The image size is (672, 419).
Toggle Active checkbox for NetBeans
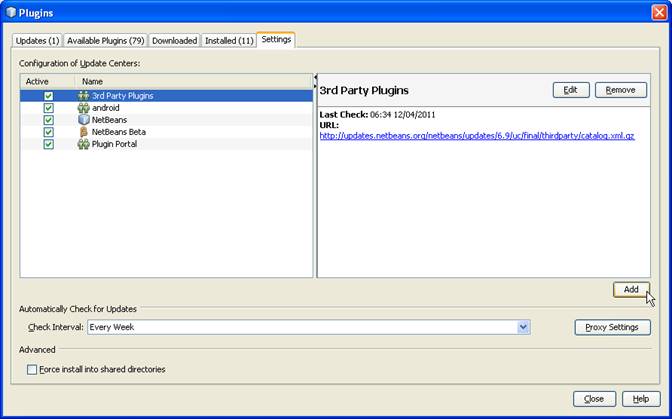click(48, 120)
